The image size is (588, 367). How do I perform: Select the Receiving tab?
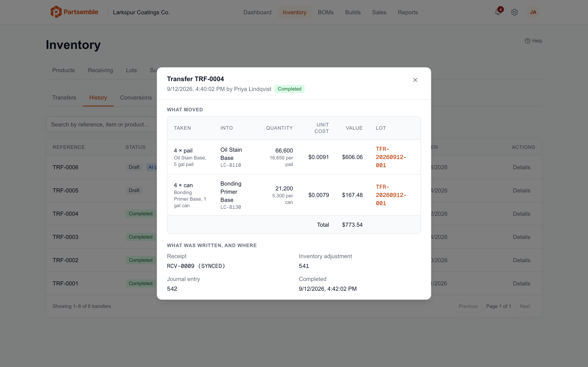[100, 70]
